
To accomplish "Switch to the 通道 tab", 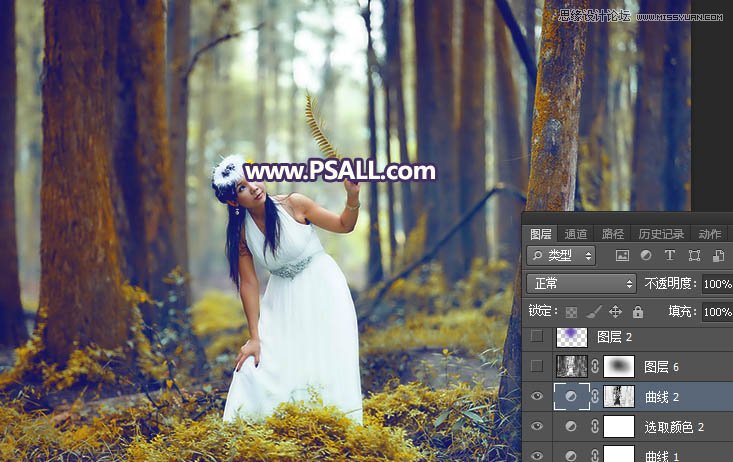I will point(575,233).
